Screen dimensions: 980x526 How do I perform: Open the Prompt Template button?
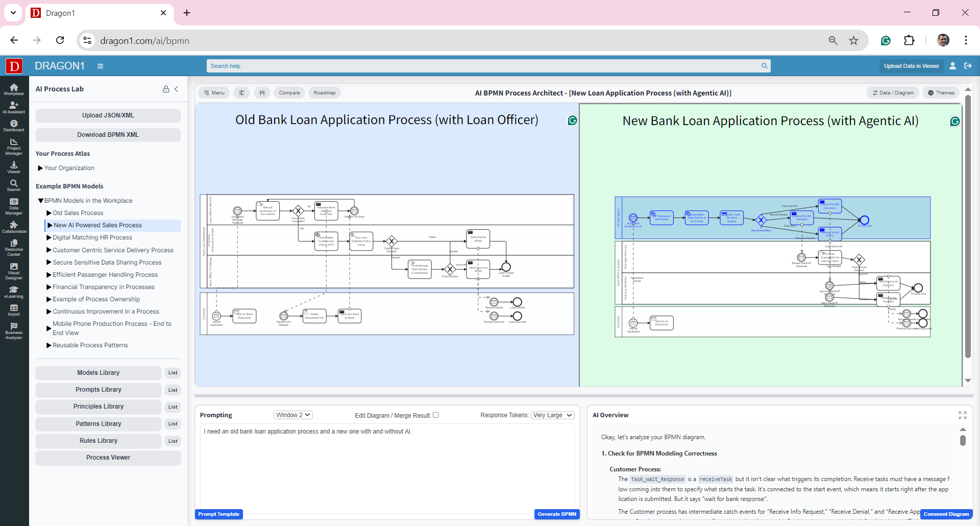[x=219, y=514]
